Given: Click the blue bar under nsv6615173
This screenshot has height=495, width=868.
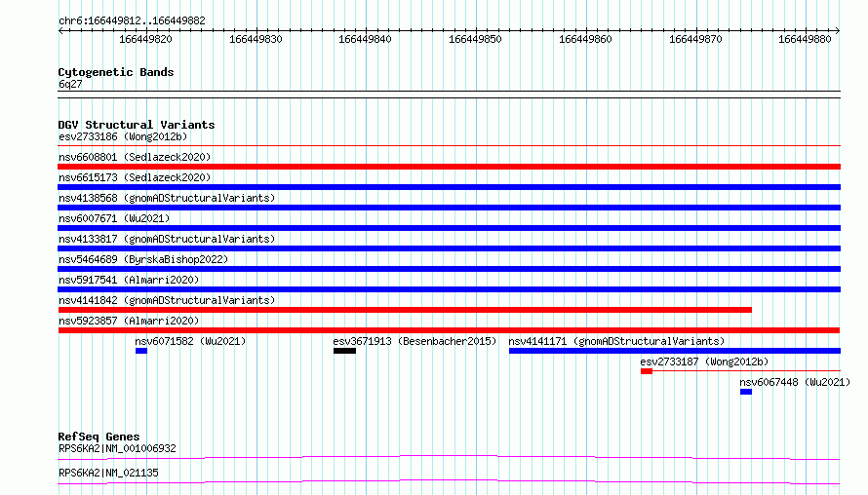Looking at the screenshot, I should pos(449,187).
